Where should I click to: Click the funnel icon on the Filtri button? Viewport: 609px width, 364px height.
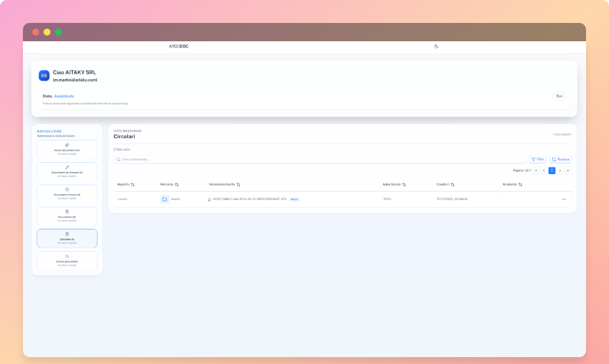tap(532, 159)
